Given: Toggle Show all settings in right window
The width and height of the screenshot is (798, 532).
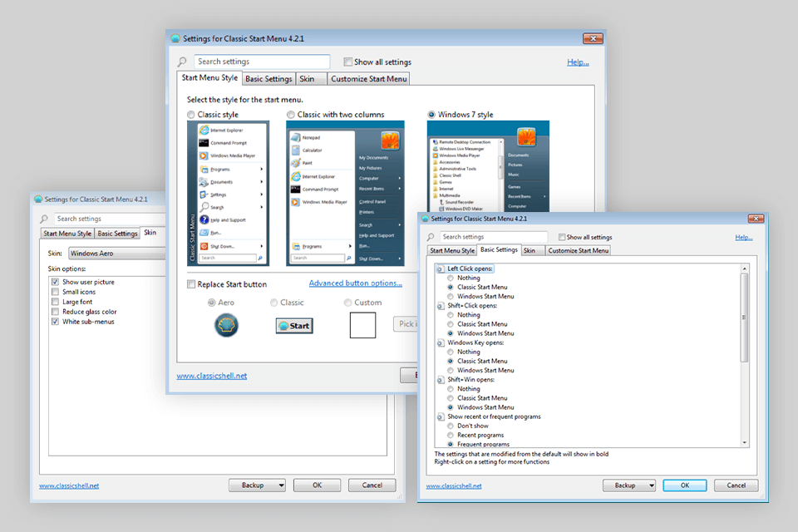Looking at the screenshot, I should coord(562,237).
